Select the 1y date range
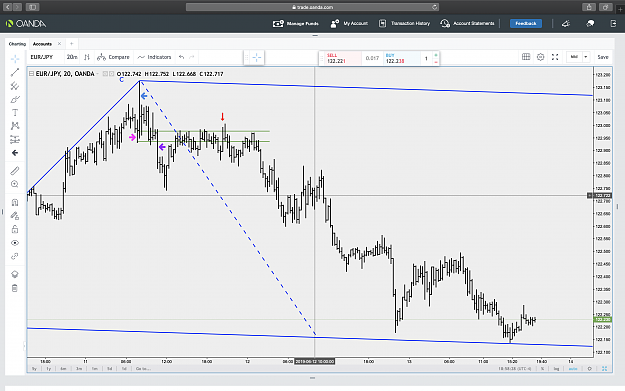Image resolution: width=625 pixels, height=391 pixels. (x=49, y=369)
